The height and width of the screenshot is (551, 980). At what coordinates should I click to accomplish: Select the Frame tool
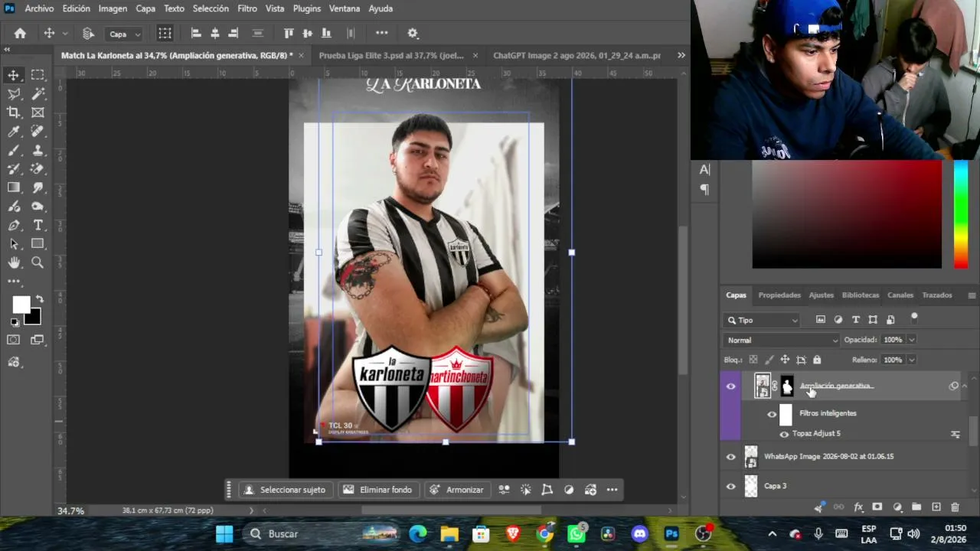(x=38, y=112)
